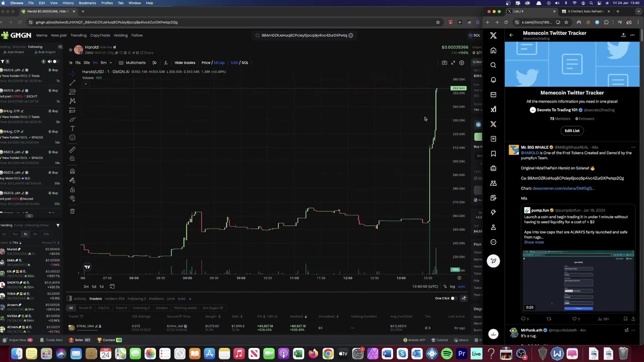The height and width of the screenshot is (362, 644).
Task: Collapse the Following side panel
Action: [60, 47]
